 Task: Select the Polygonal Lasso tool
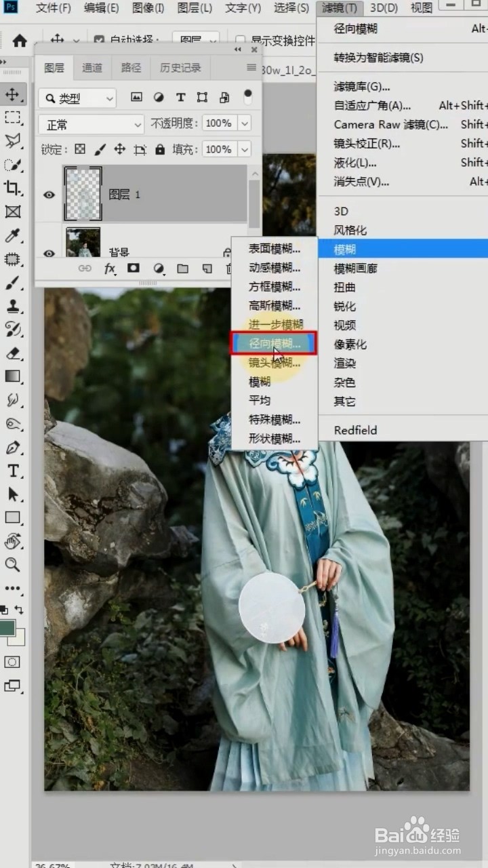click(x=13, y=141)
